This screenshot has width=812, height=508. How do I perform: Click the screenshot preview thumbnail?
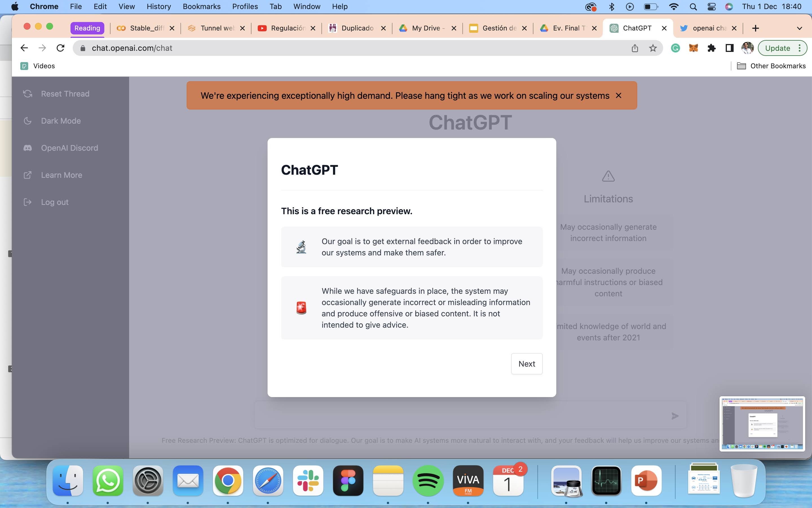(762, 424)
